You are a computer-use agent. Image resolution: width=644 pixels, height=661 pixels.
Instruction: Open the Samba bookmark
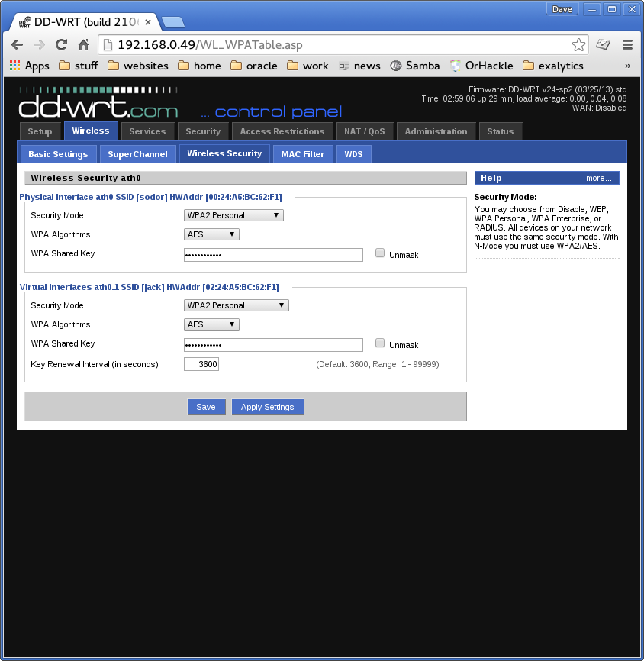coord(415,66)
